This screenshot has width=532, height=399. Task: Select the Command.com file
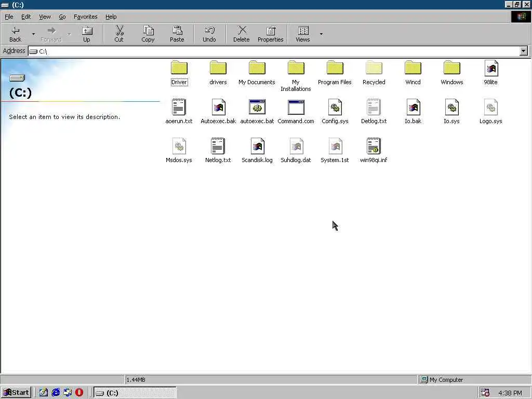tap(296, 112)
